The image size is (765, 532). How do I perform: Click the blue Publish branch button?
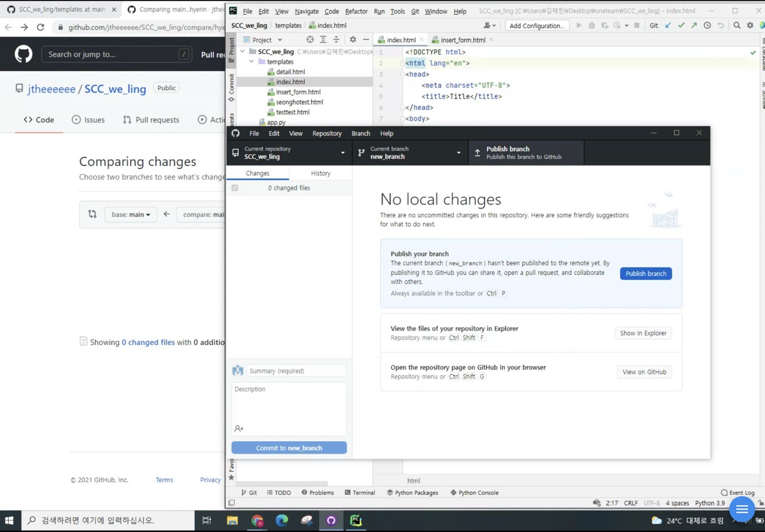click(x=646, y=274)
